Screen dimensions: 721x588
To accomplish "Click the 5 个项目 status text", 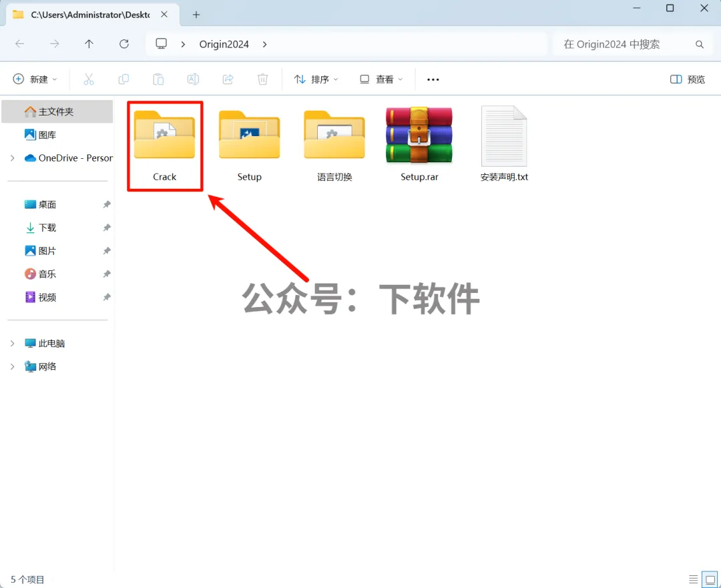I will pyautogui.click(x=27, y=579).
